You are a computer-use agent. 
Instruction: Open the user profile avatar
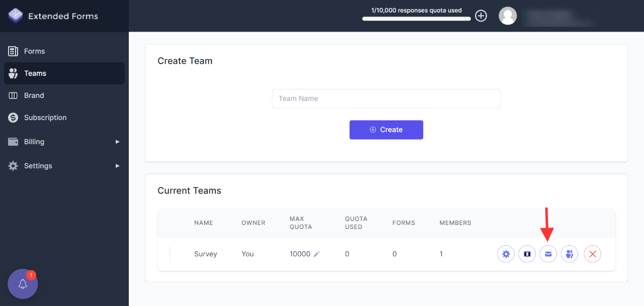click(x=508, y=16)
